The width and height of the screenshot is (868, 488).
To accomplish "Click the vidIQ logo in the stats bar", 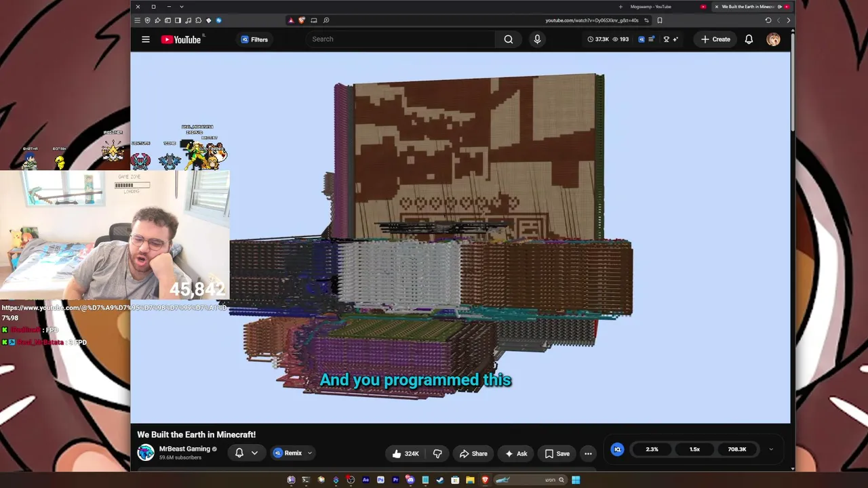I will click(617, 449).
